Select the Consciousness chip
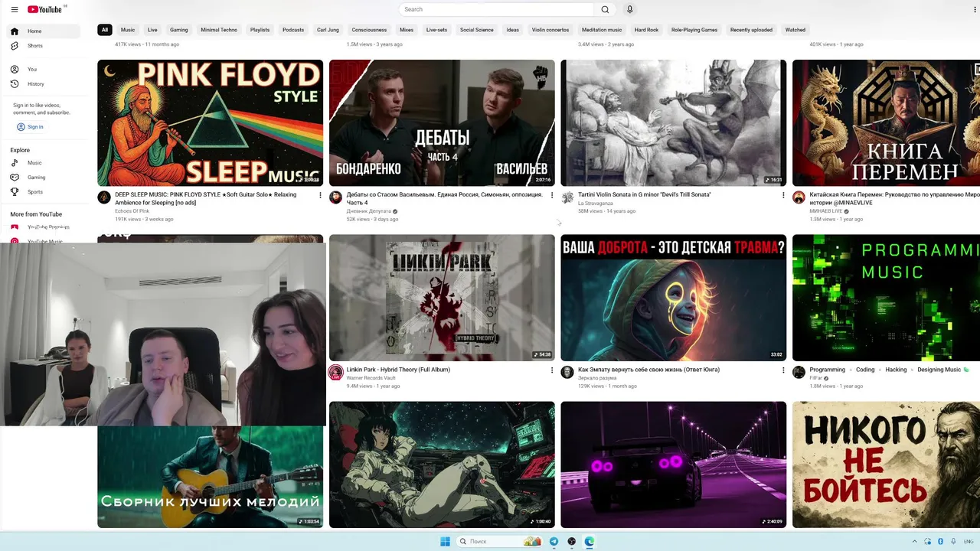The image size is (980, 551). pos(370,30)
